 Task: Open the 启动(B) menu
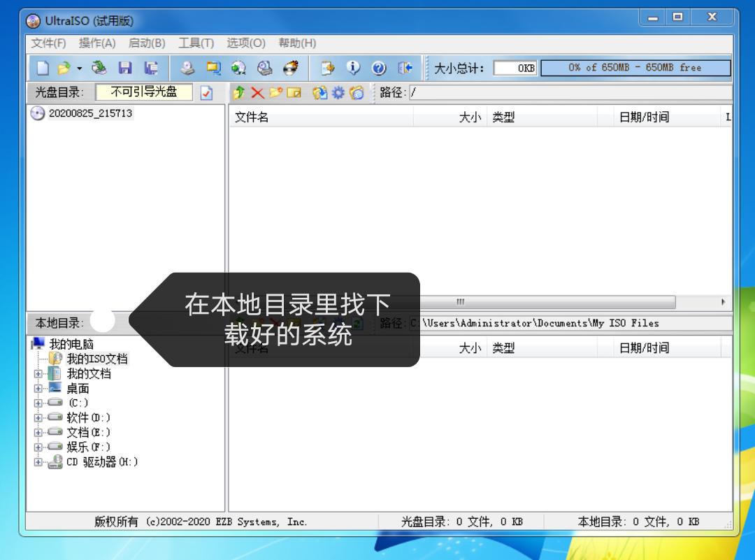pos(146,43)
